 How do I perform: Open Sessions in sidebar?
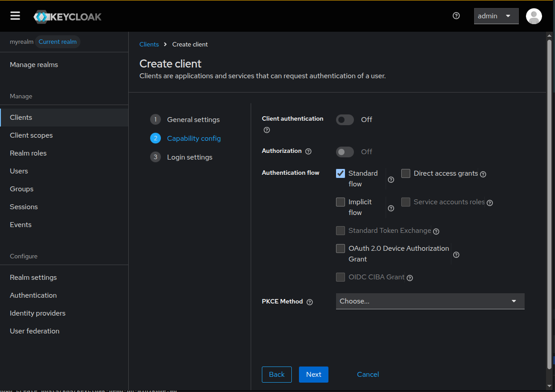pyautogui.click(x=64, y=207)
